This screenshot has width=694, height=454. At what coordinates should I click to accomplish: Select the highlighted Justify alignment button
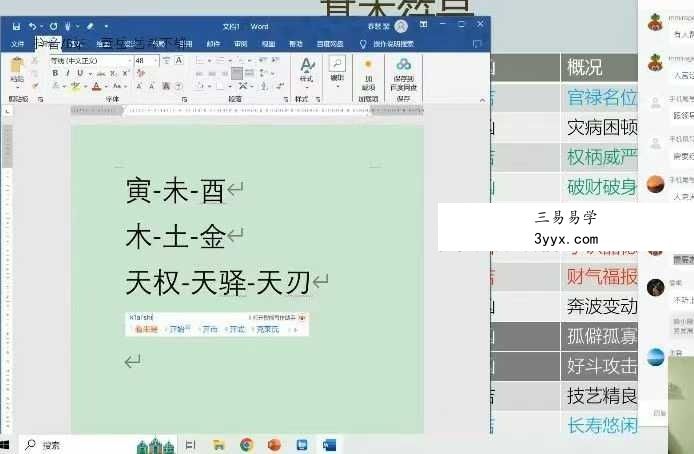pyautogui.click(x=237, y=73)
